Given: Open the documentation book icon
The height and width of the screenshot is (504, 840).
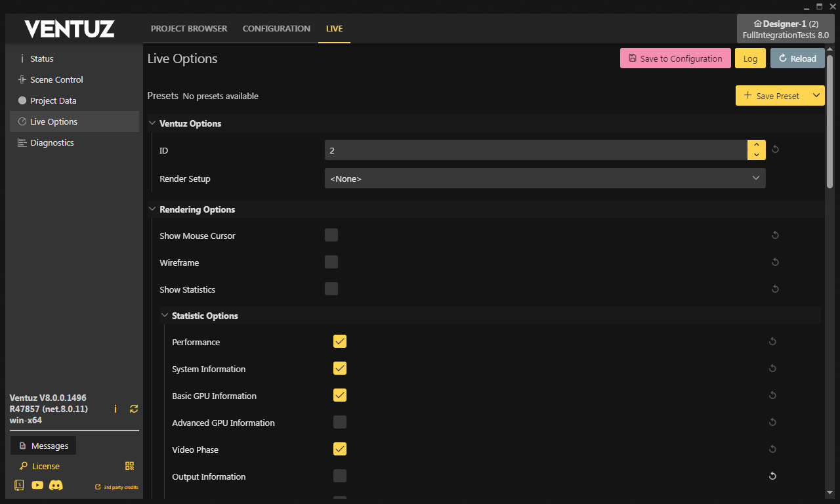Looking at the screenshot, I should coord(19,485).
